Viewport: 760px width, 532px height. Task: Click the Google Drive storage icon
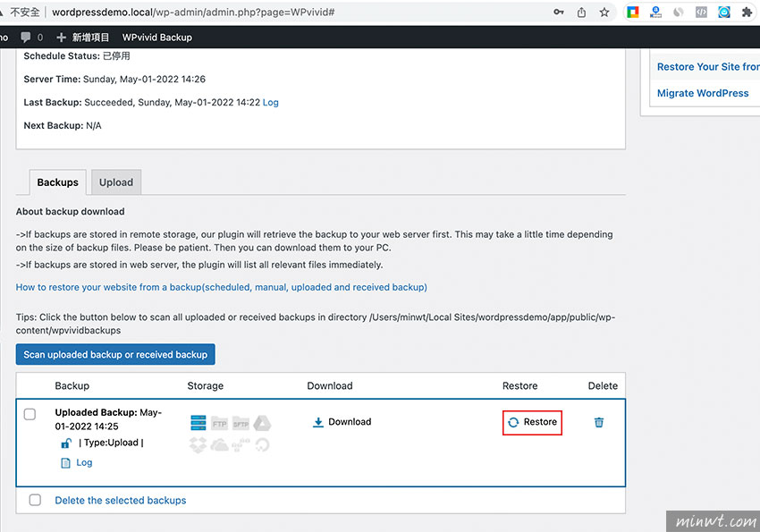(262, 423)
